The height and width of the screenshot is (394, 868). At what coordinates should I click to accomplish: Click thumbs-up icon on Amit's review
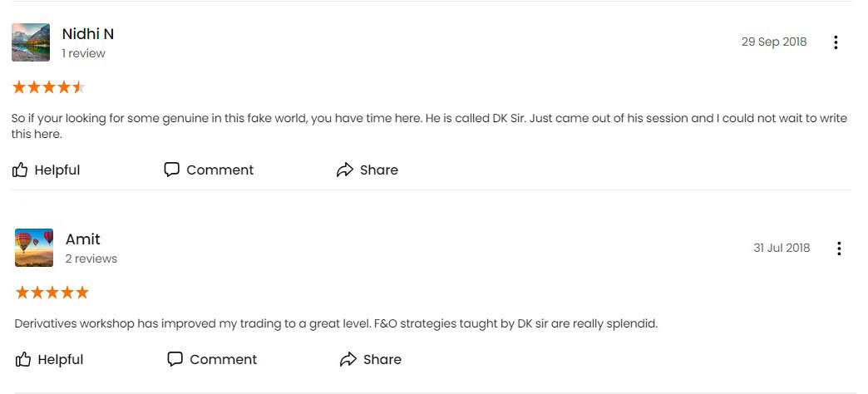[23, 360]
